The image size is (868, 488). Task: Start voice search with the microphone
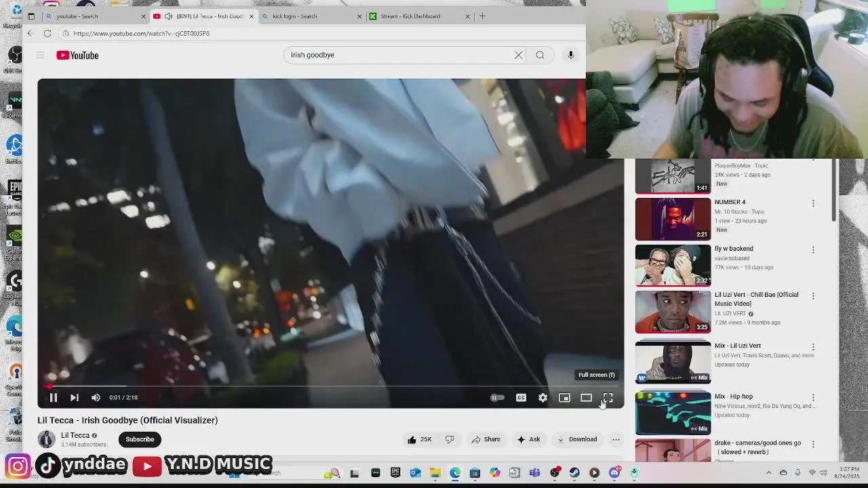(571, 55)
